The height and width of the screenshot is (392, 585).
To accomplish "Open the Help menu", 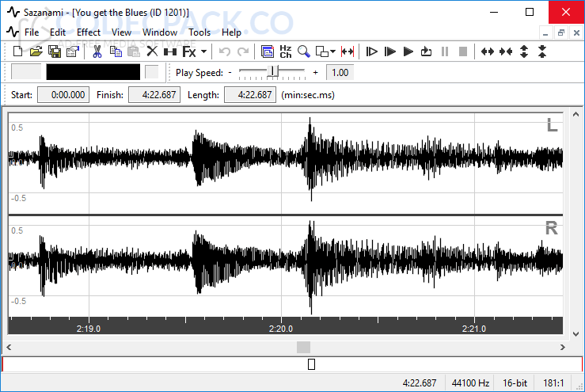I will [231, 32].
